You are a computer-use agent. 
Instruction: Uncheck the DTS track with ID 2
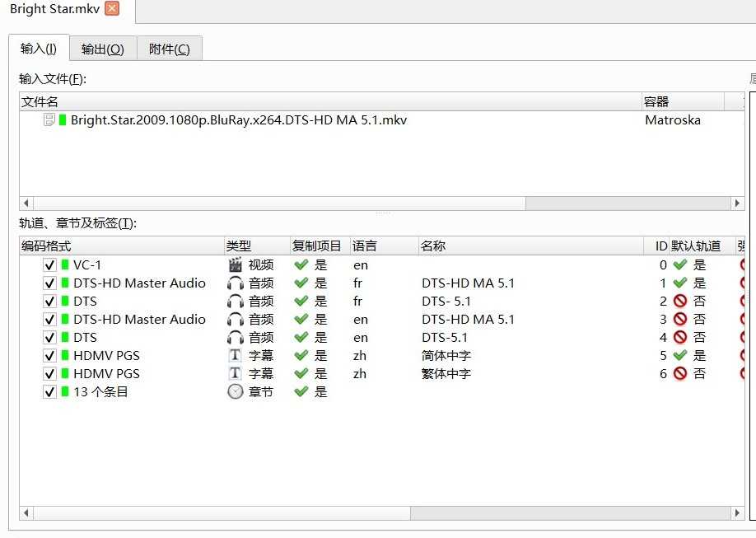click(x=49, y=301)
